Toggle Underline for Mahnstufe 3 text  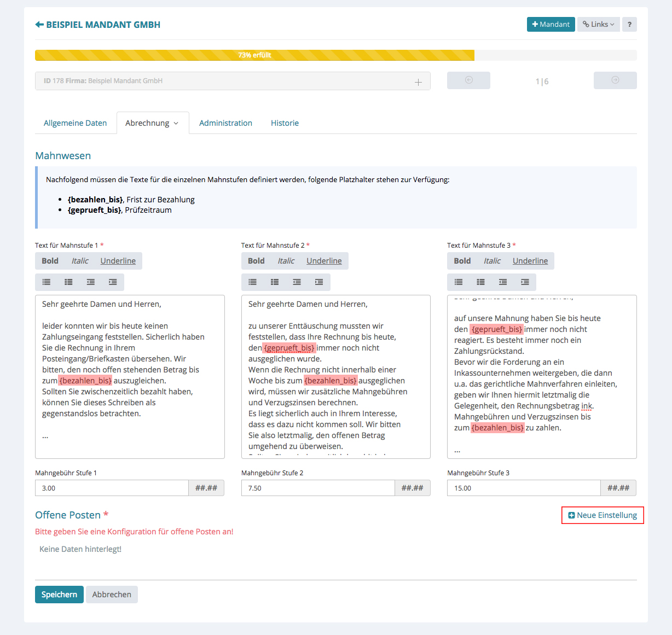pyautogui.click(x=530, y=261)
